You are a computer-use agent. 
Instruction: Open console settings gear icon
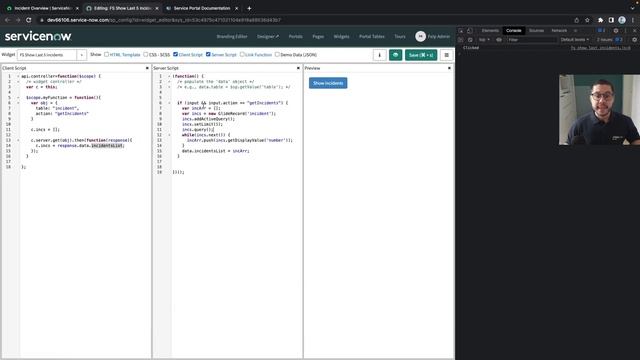coord(634,40)
